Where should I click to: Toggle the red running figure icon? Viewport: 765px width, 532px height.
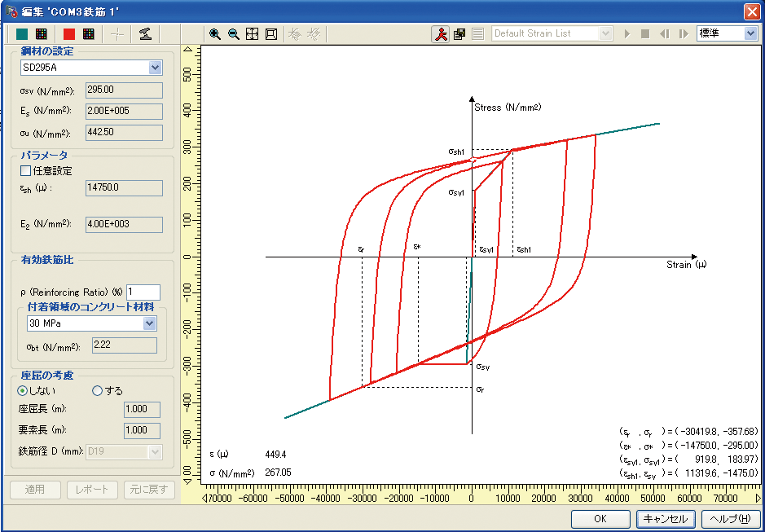pos(441,34)
